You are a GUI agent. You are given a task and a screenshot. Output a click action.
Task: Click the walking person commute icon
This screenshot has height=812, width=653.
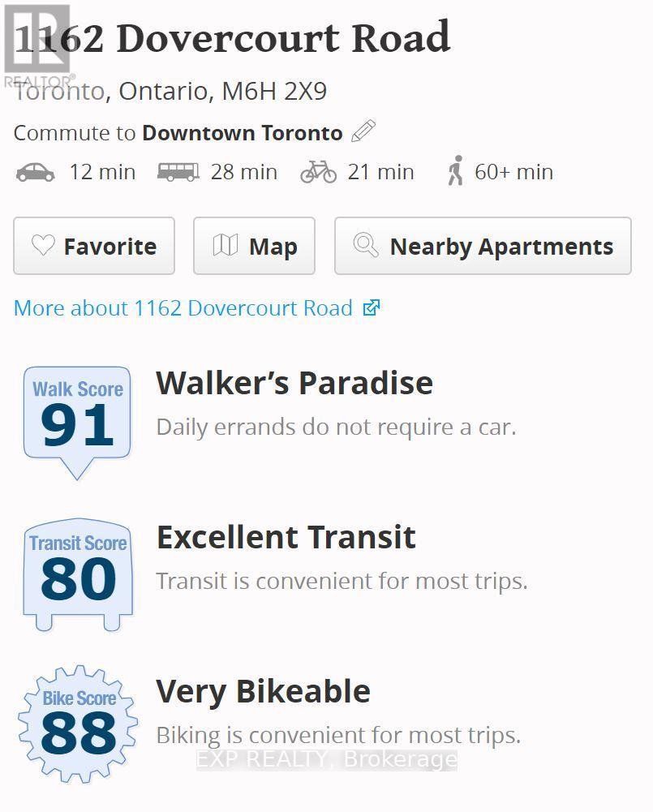point(456,170)
